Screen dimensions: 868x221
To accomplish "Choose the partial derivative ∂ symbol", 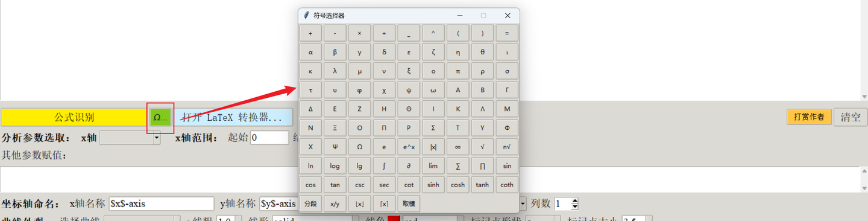I will (409, 165).
